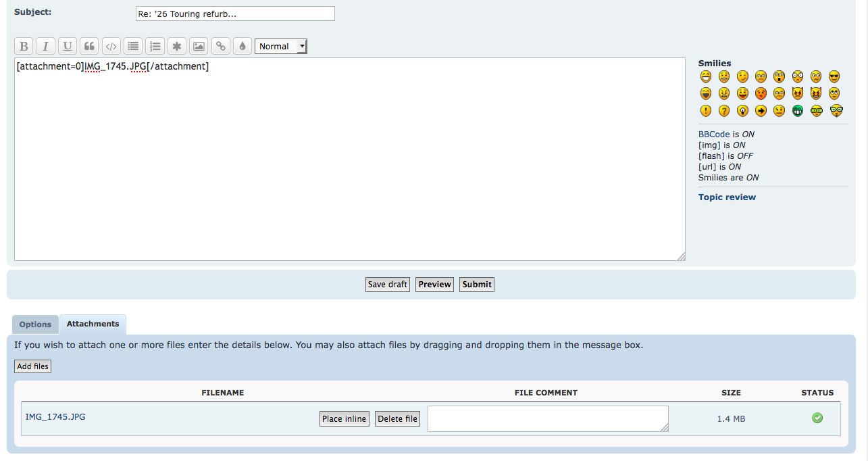Open the font colour picker droplet icon
Image resolution: width=868 pixels, height=461 pixels.
[x=242, y=46]
